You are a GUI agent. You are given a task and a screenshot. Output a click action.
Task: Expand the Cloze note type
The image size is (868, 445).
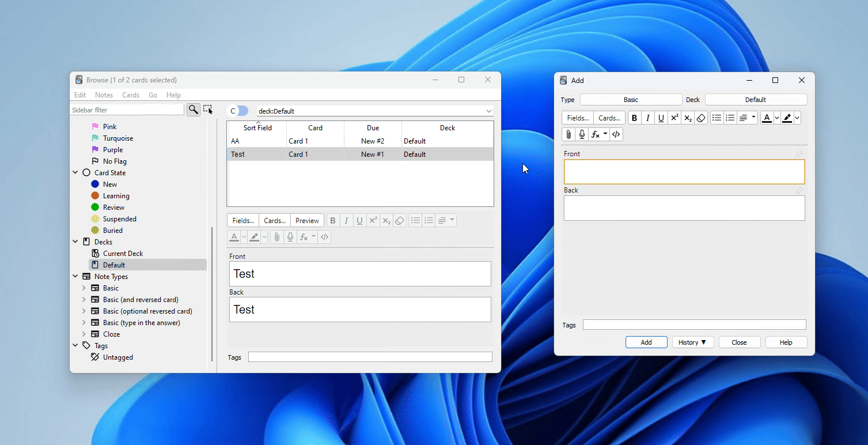point(84,334)
